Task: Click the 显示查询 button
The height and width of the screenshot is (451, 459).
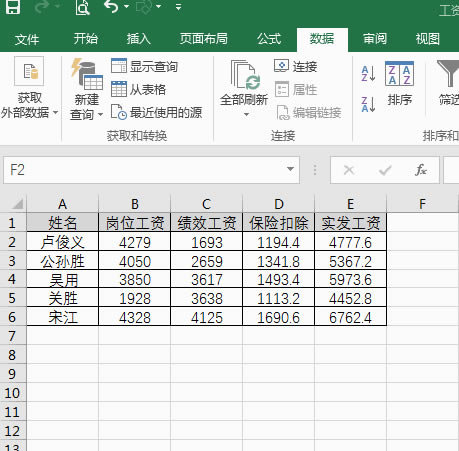Action: click(x=144, y=66)
